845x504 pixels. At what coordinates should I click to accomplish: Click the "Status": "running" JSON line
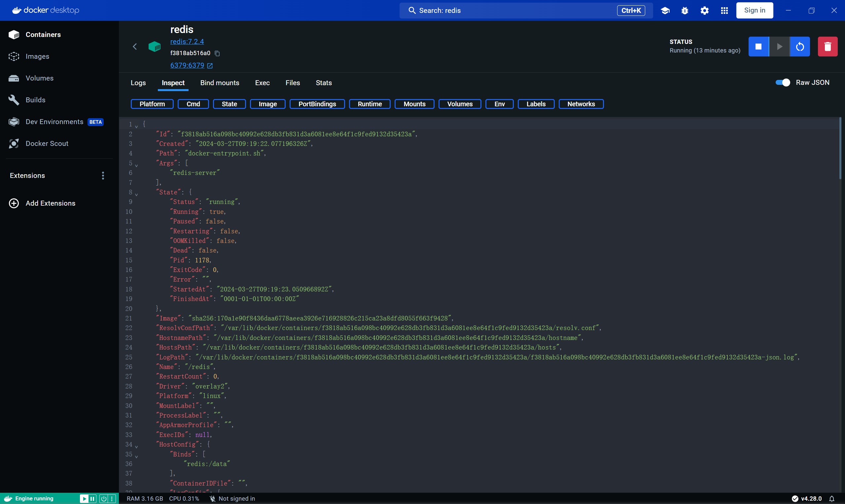pos(205,202)
